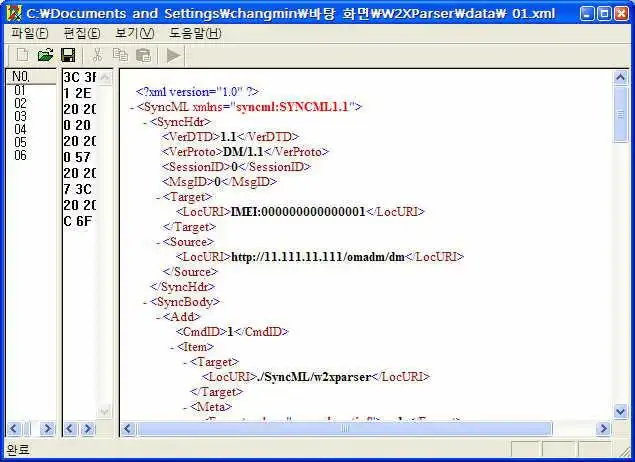
Task: Select row 03 in the NO. list
Action: pyautogui.click(x=20, y=116)
